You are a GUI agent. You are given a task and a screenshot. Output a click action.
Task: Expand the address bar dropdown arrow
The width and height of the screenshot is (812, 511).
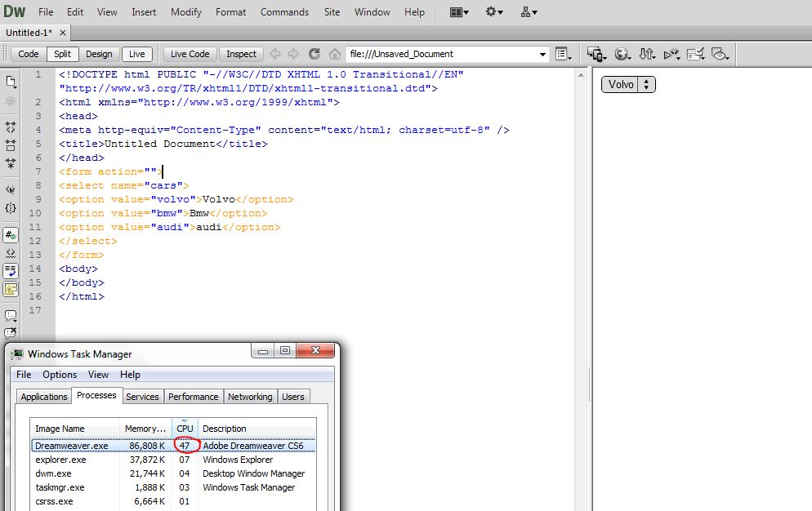[542, 55]
